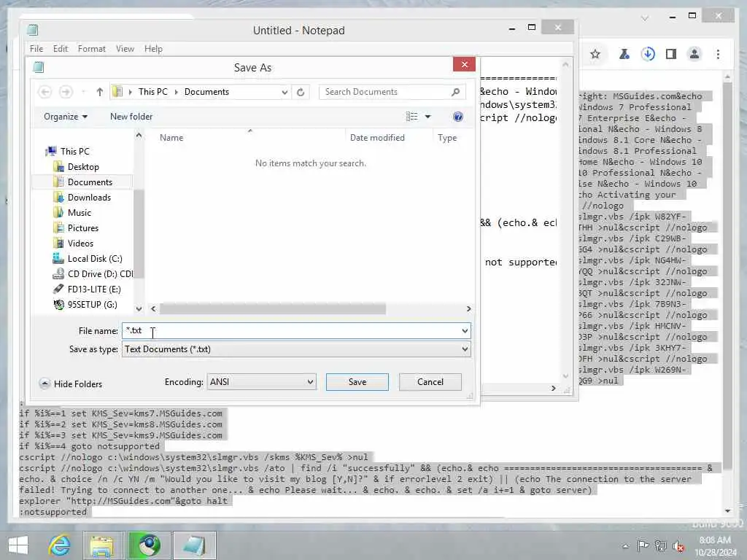Click the network icon in system tray
The image size is (747, 560).
pos(661,545)
